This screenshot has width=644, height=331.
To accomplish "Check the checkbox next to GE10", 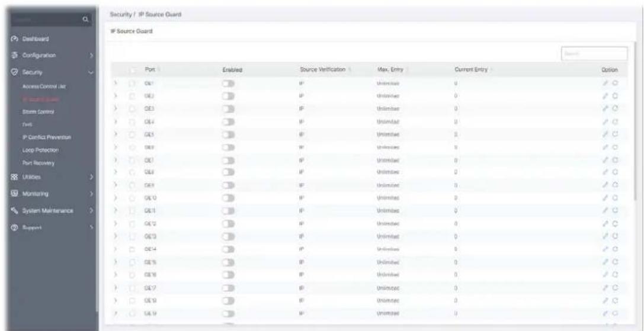I will coord(132,198).
